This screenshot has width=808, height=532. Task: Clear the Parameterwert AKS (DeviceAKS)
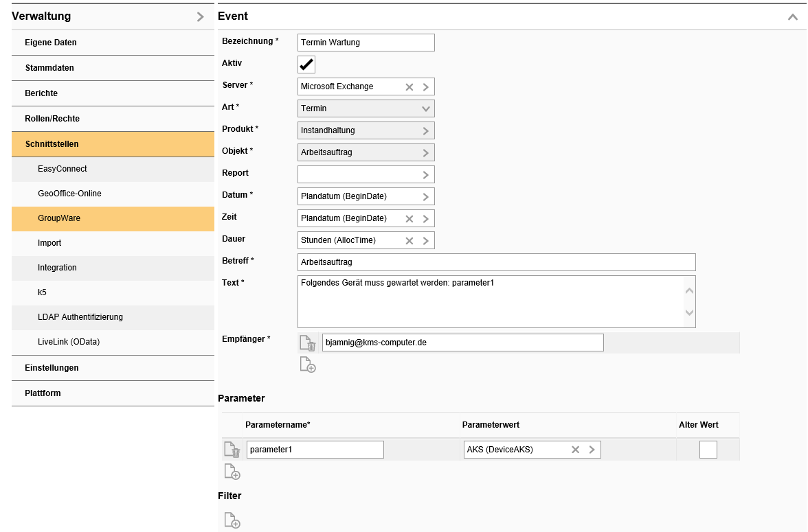[x=575, y=449]
